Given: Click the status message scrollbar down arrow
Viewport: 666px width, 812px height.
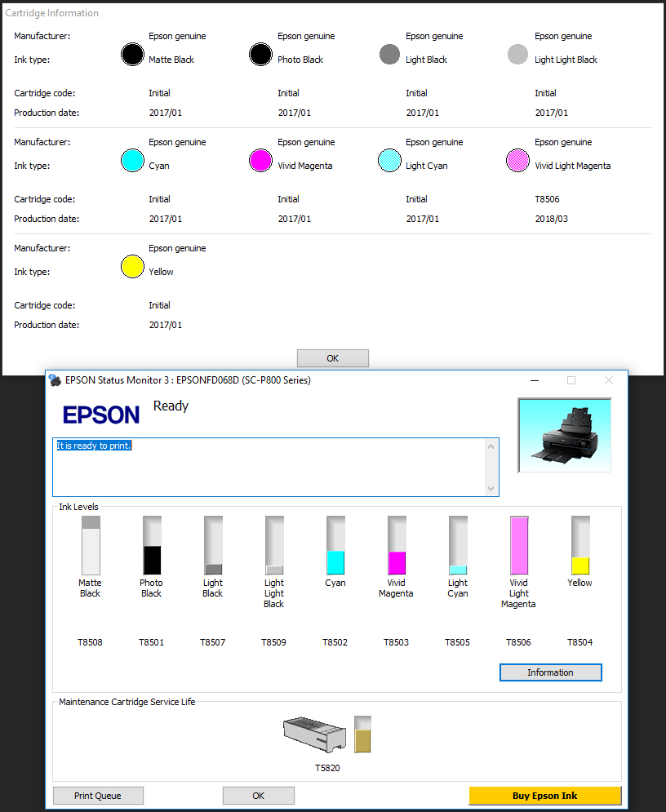Looking at the screenshot, I should (491, 488).
